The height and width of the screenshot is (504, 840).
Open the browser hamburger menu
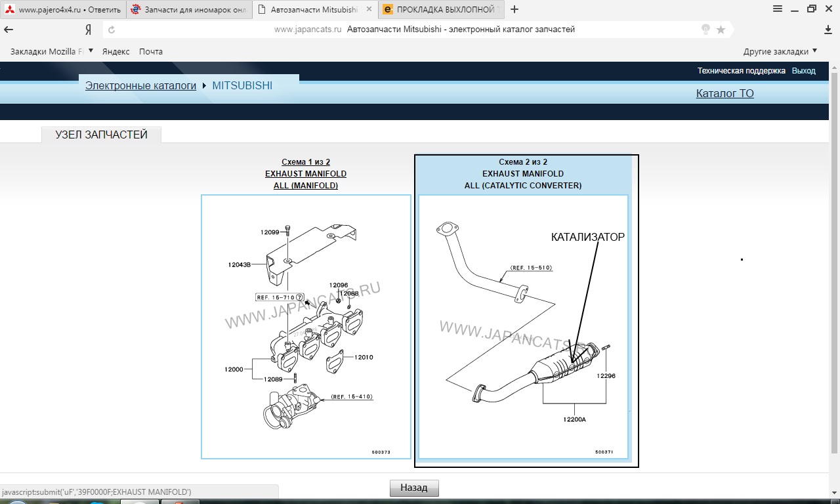click(x=778, y=9)
